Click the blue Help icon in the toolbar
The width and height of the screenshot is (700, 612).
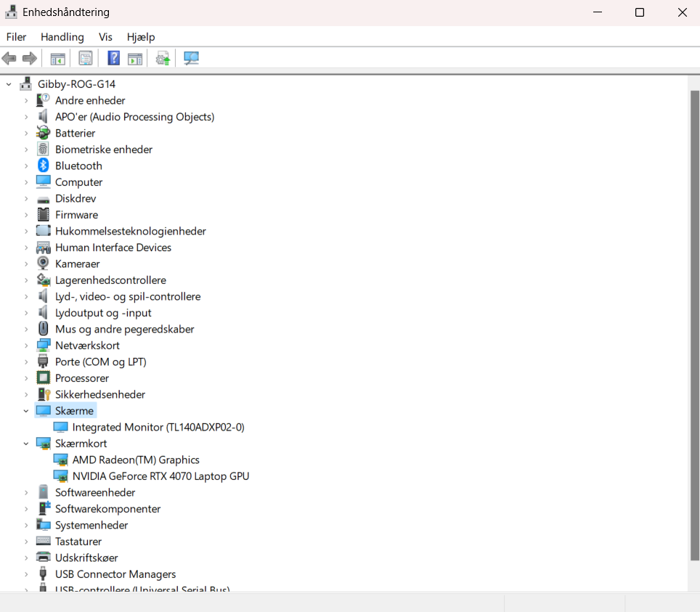pyautogui.click(x=113, y=57)
